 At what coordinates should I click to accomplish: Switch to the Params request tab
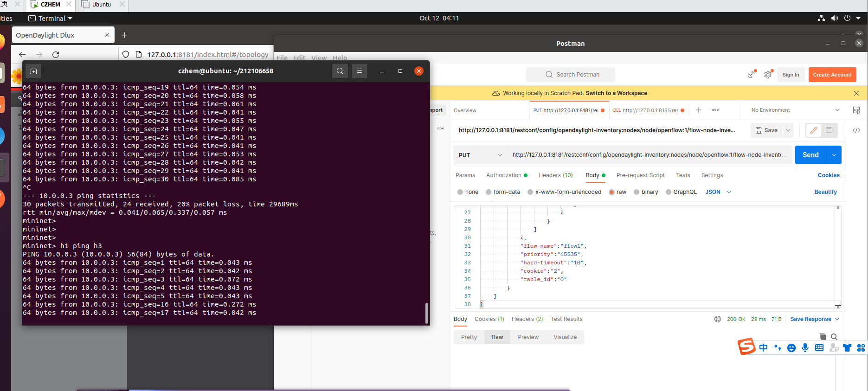click(465, 175)
